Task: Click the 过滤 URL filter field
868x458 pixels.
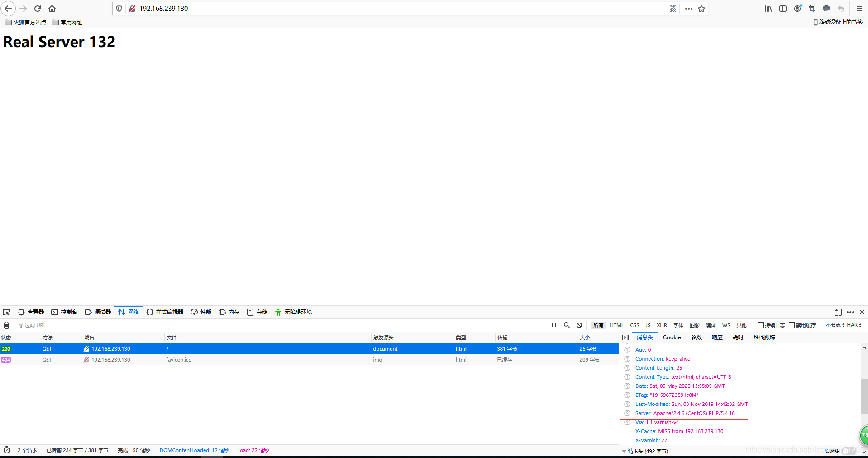Action: point(281,325)
